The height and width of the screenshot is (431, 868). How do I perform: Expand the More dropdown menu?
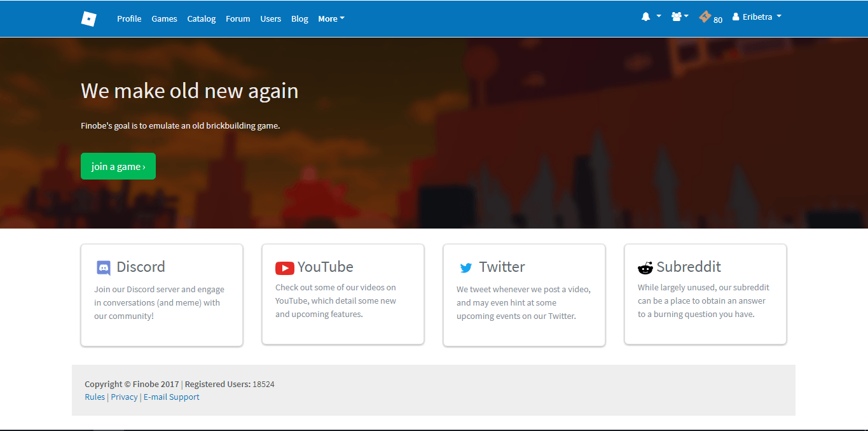(x=331, y=19)
